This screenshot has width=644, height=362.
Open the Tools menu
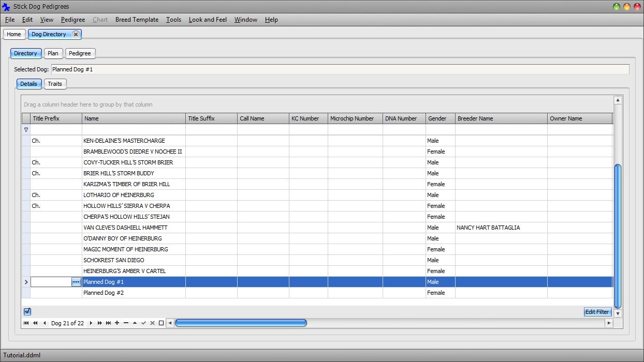point(173,20)
